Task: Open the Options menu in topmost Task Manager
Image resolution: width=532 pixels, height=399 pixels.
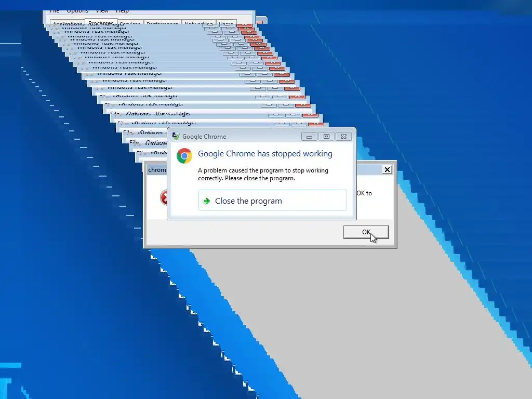Action: [x=77, y=11]
